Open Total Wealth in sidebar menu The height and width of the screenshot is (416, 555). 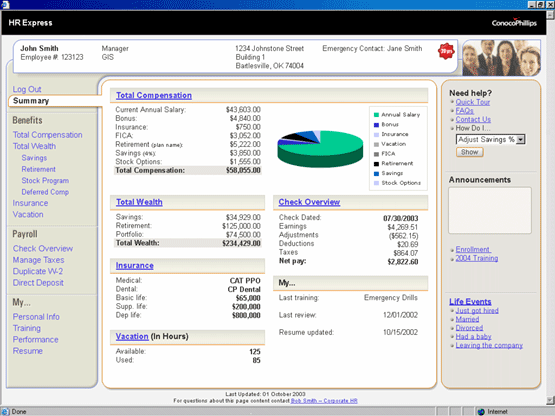[x=34, y=146]
